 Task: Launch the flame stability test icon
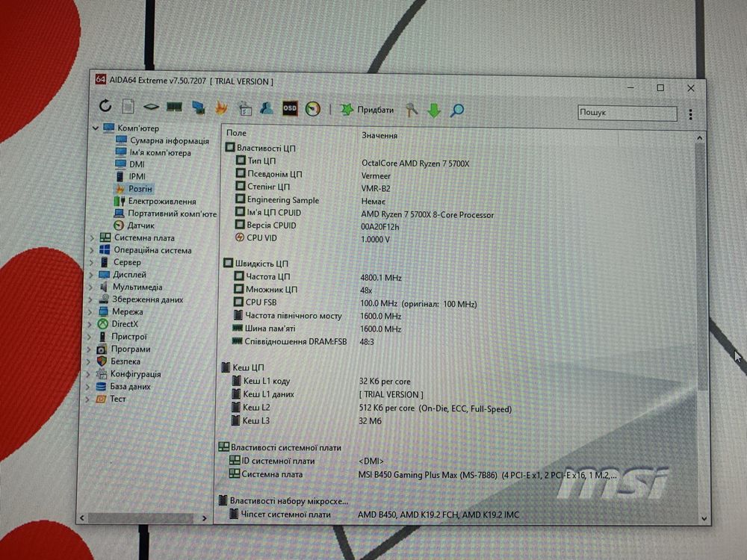(x=221, y=108)
